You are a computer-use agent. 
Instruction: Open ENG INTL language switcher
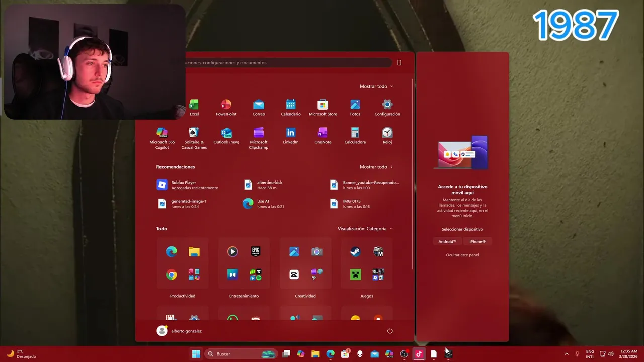[x=590, y=354]
